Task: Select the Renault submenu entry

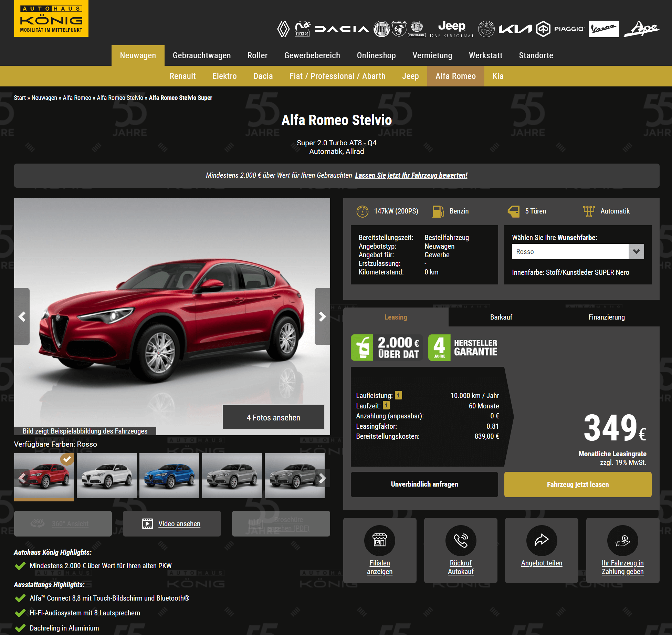Action: (x=182, y=76)
